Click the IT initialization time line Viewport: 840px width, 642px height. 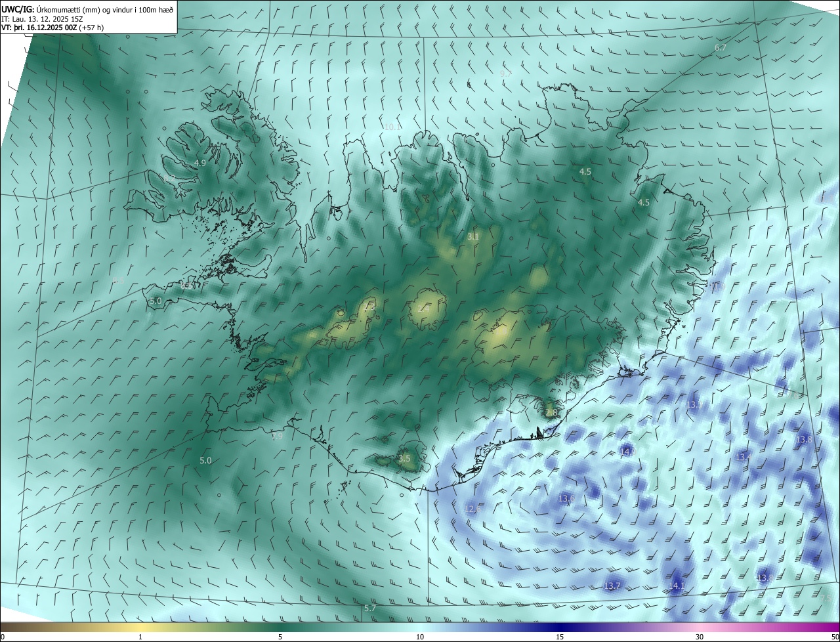(42, 19)
